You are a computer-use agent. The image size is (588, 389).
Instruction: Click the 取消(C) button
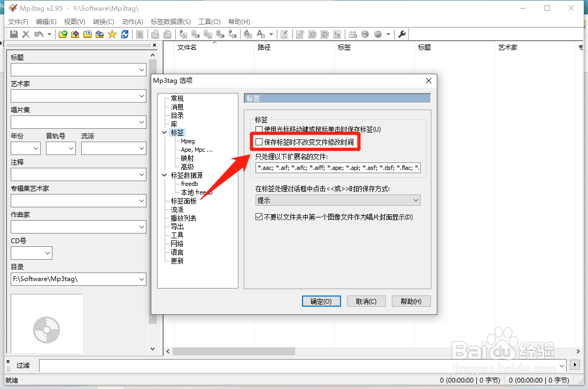(x=366, y=301)
